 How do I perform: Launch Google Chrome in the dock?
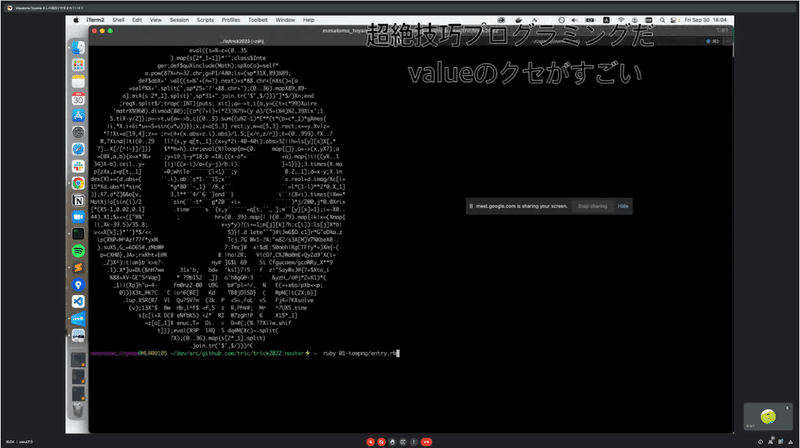(78, 183)
